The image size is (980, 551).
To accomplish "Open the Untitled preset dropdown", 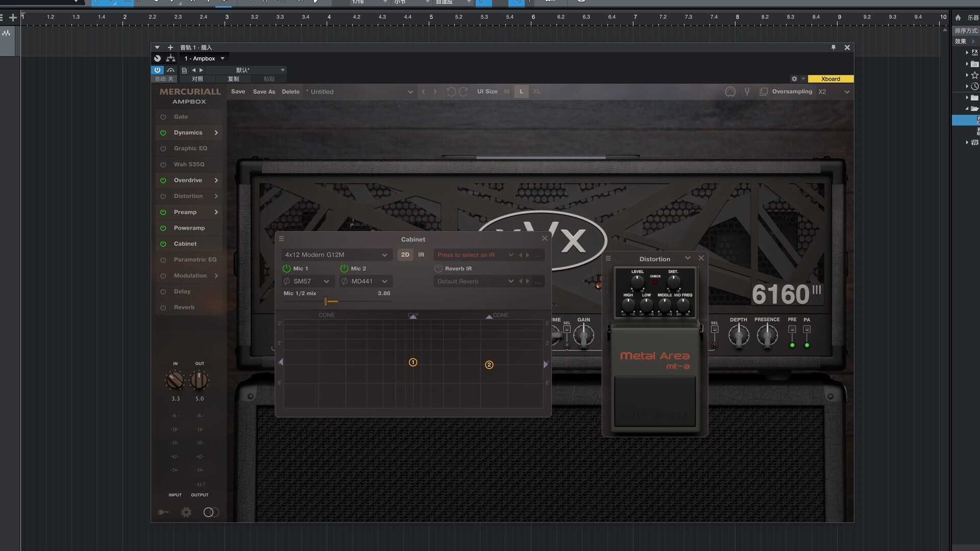I will click(x=359, y=92).
